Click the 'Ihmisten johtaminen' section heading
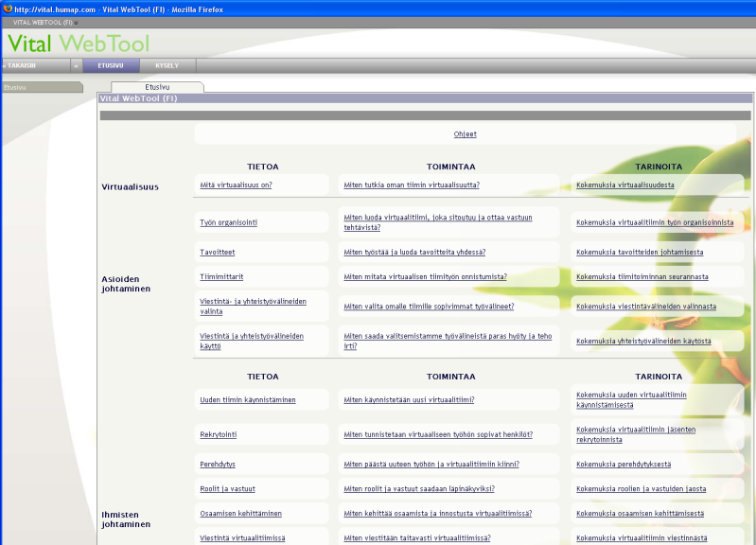The image size is (756, 545). coord(125,519)
